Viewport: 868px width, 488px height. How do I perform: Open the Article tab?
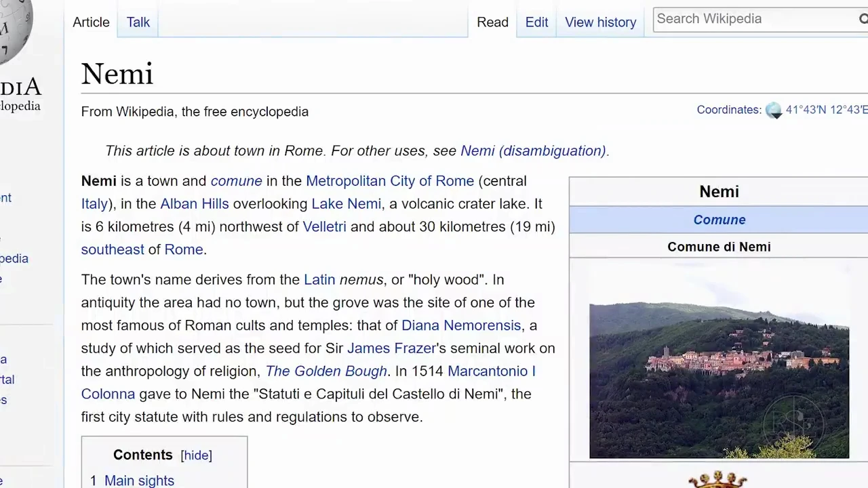(x=91, y=22)
